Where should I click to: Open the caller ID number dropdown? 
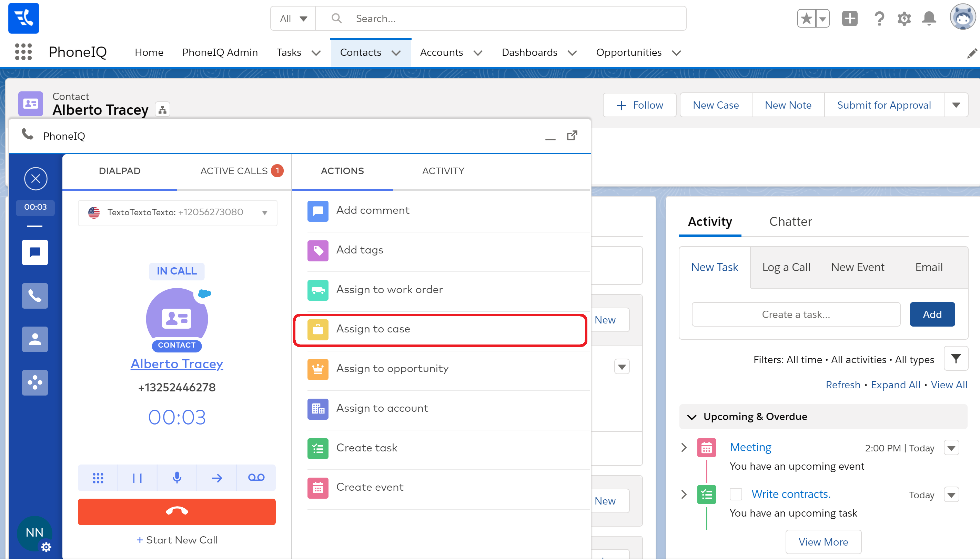pyautogui.click(x=264, y=213)
